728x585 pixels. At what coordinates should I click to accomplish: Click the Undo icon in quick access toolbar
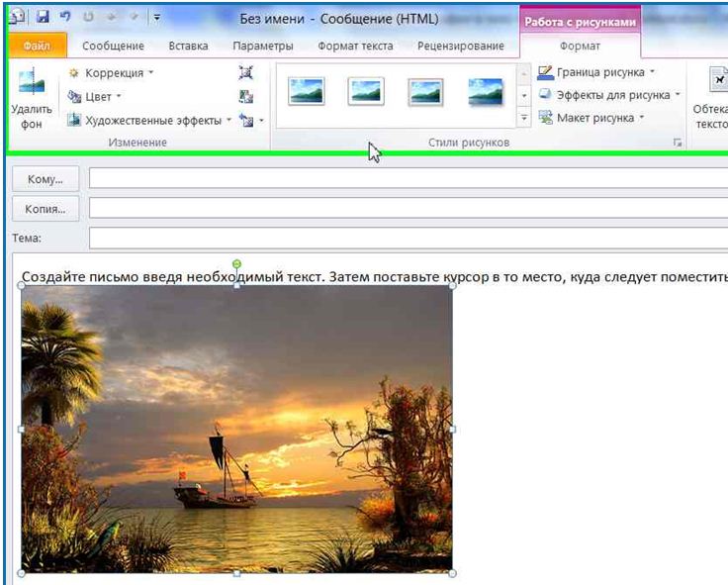tap(65, 17)
